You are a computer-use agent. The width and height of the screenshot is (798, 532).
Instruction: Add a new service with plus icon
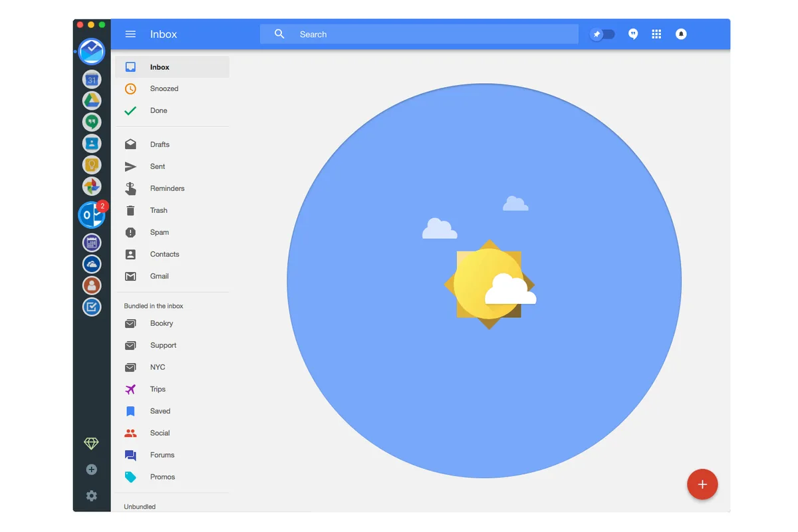(x=92, y=469)
